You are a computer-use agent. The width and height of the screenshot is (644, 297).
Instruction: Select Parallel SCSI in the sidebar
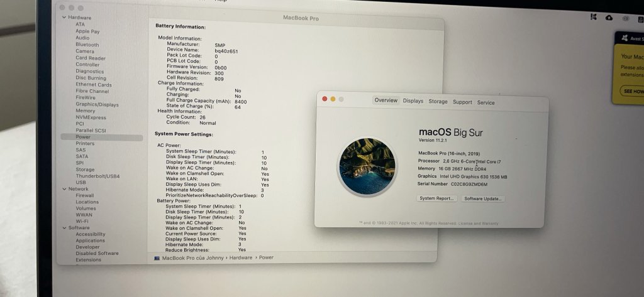click(x=91, y=131)
